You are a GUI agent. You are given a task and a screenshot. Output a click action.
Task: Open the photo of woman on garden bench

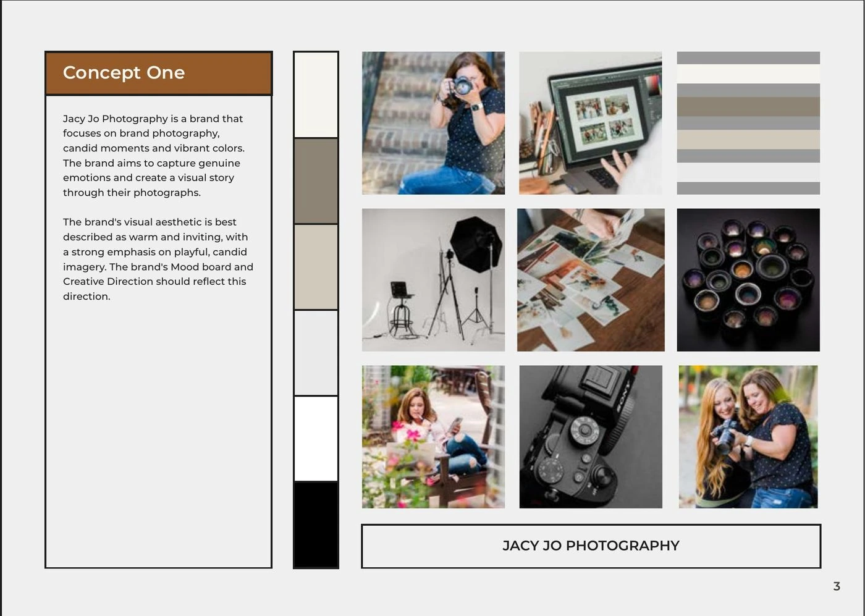[x=433, y=437]
